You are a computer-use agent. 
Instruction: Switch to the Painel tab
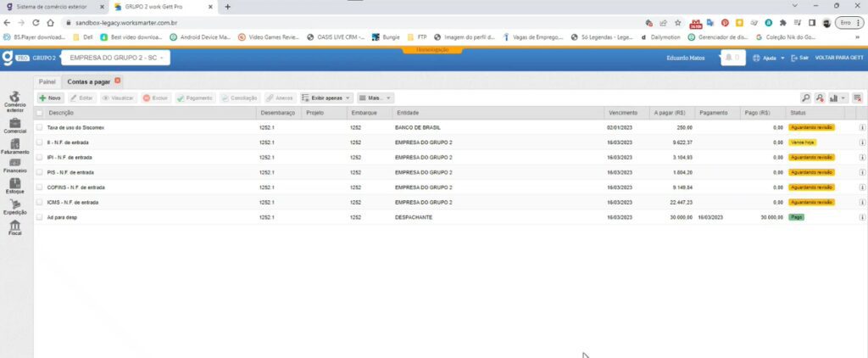(47, 81)
